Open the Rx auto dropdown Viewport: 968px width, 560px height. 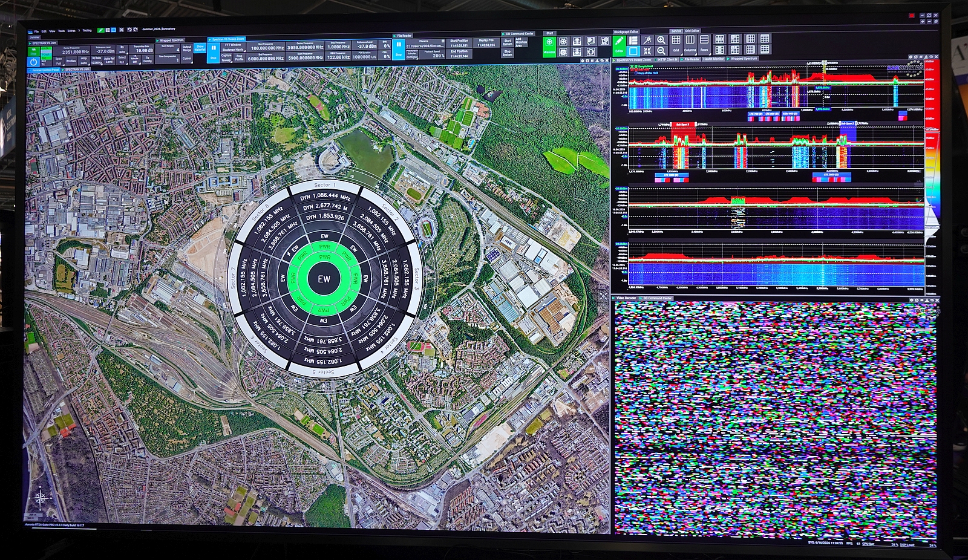(122, 50)
